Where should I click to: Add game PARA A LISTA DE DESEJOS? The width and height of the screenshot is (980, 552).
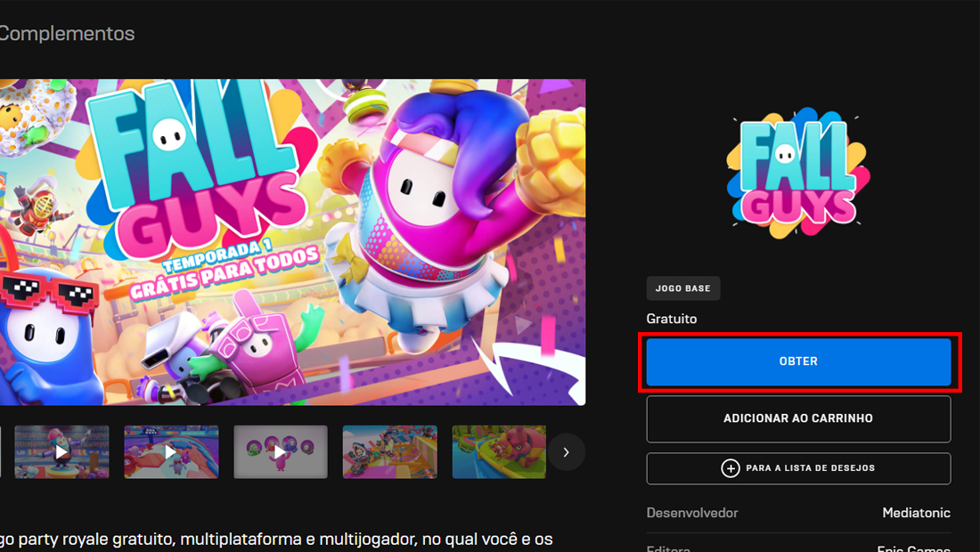point(798,468)
